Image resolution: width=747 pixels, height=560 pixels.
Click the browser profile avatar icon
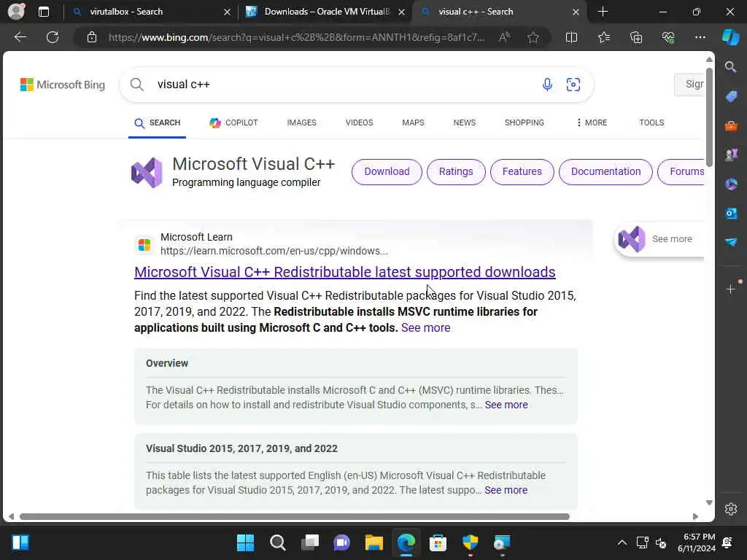pyautogui.click(x=16, y=12)
